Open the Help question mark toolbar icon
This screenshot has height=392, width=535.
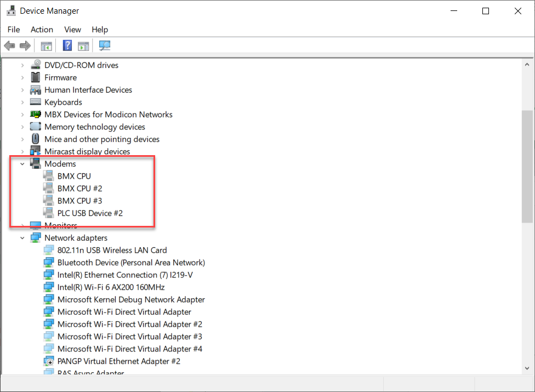(67, 46)
